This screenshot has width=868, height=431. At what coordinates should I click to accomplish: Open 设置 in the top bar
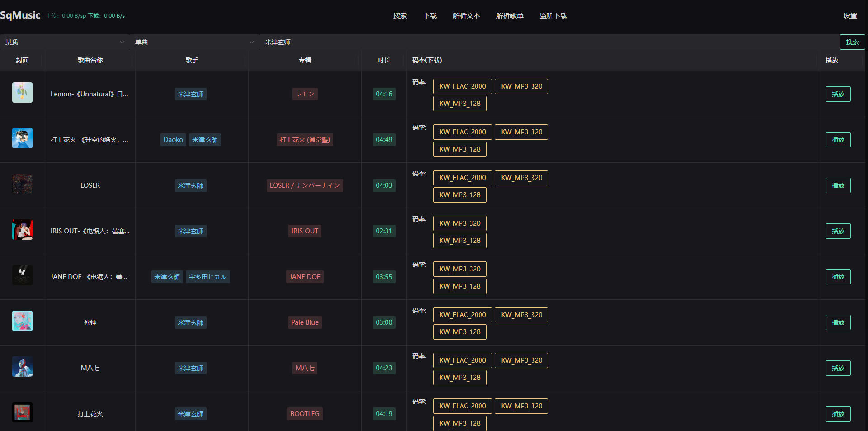coord(850,16)
